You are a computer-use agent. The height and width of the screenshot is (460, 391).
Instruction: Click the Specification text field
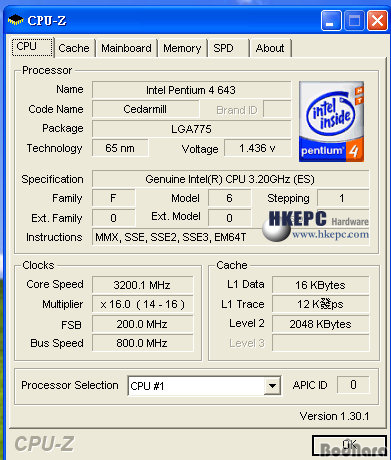coord(230,179)
